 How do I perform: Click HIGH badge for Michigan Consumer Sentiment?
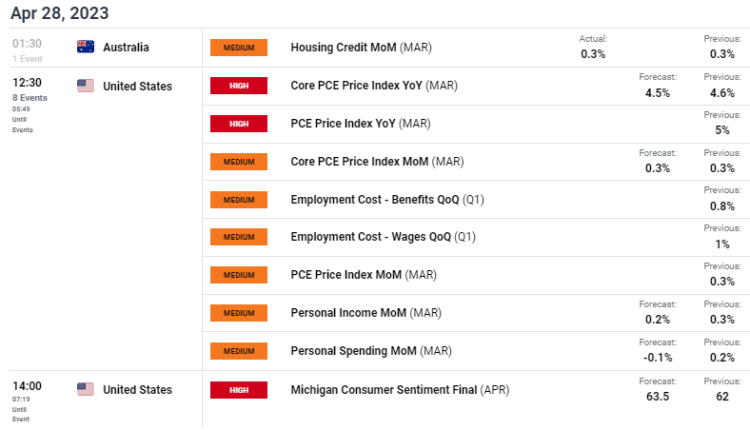click(239, 390)
